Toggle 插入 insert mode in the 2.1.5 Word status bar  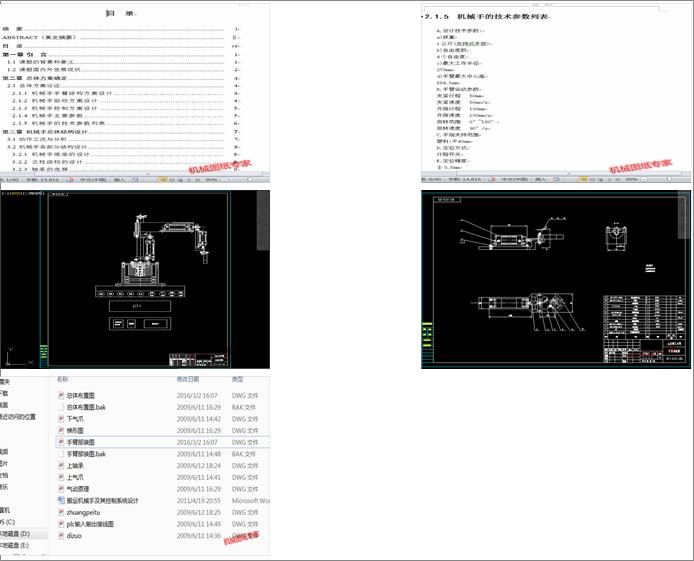coord(541,180)
